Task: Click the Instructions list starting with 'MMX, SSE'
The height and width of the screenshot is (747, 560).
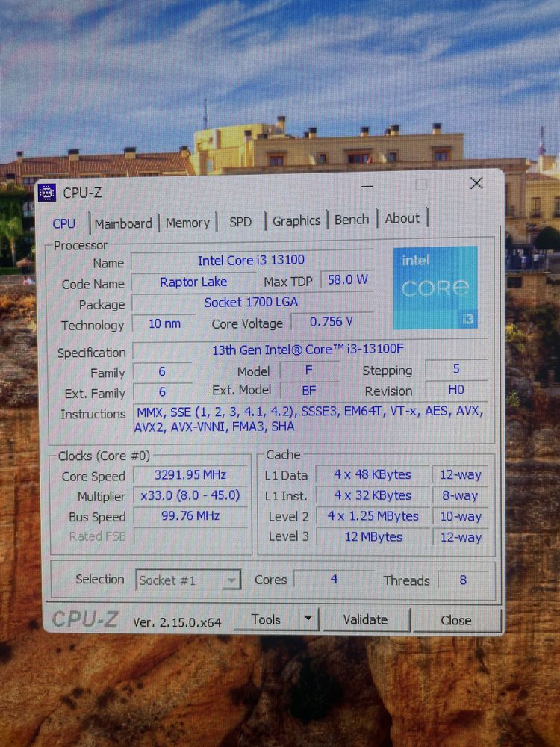Action: [x=310, y=419]
